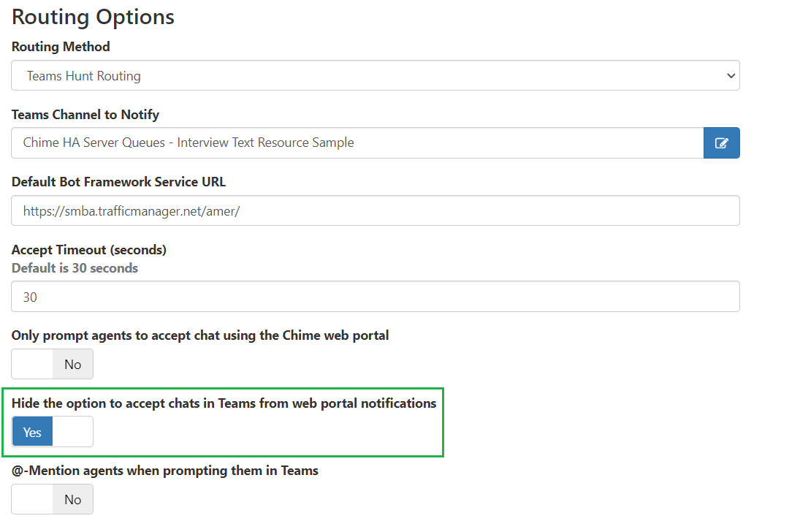
Task: Click the 'Only prompt agents to accept chat' label
Action: [200, 335]
